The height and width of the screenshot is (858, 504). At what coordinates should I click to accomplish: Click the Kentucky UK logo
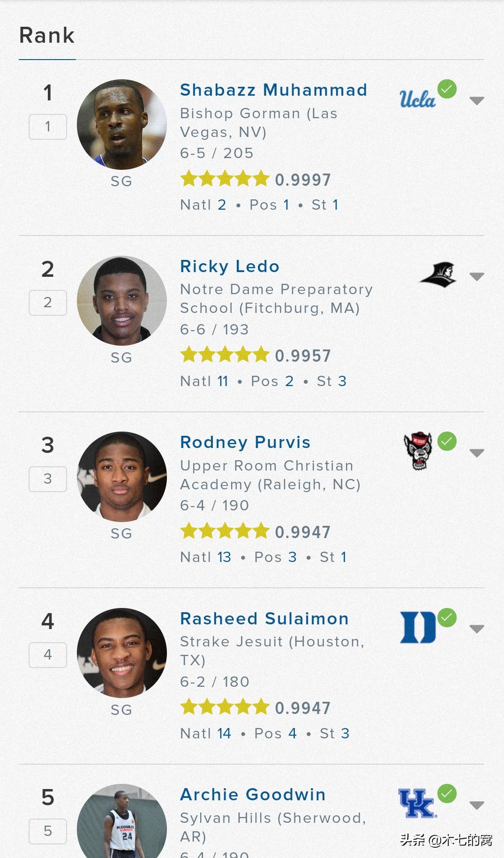point(416,803)
